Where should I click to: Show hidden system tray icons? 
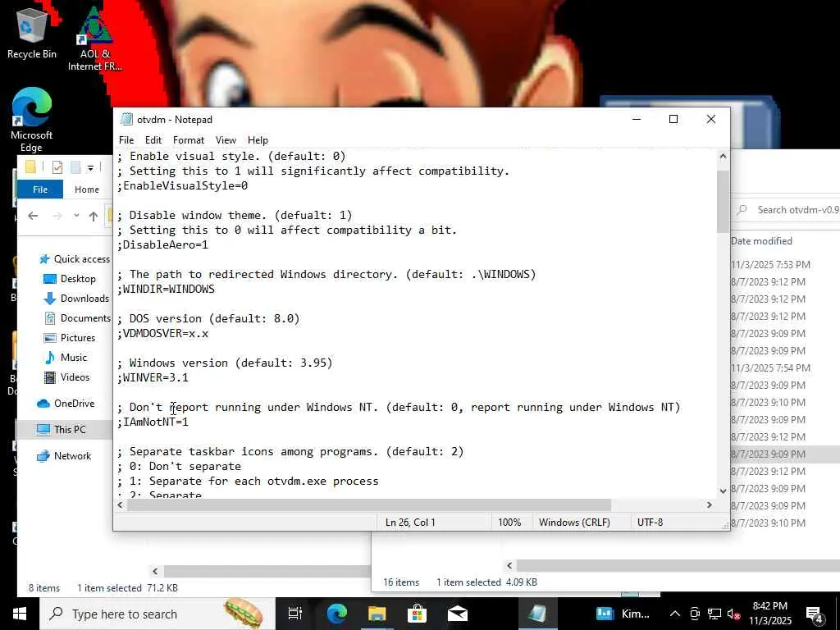pos(675,614)
